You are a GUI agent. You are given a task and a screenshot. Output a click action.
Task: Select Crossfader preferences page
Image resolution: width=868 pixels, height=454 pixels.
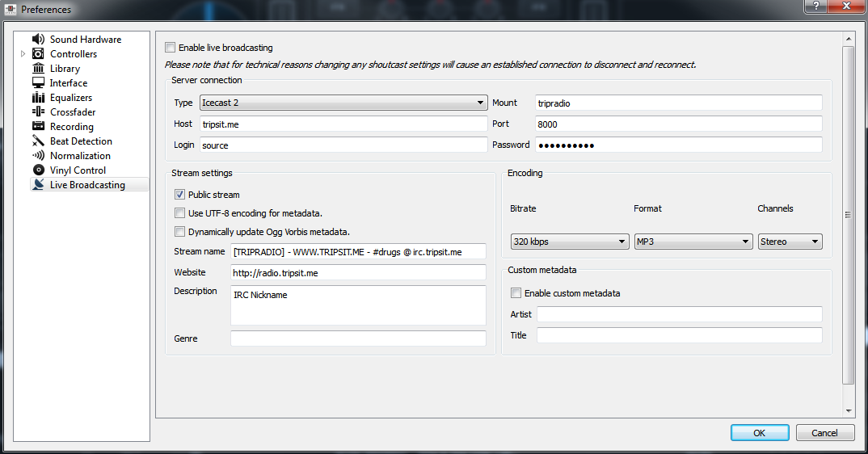(73, 111)
